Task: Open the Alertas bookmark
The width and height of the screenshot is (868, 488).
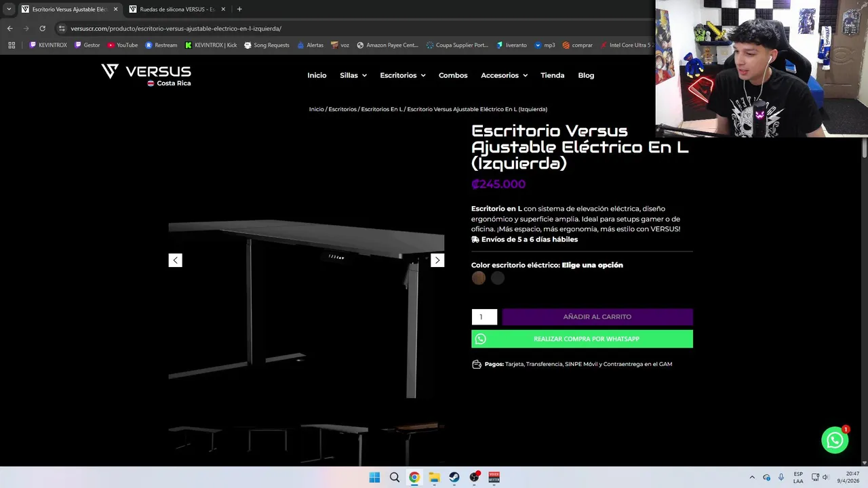Action: (x=310, y=45)
